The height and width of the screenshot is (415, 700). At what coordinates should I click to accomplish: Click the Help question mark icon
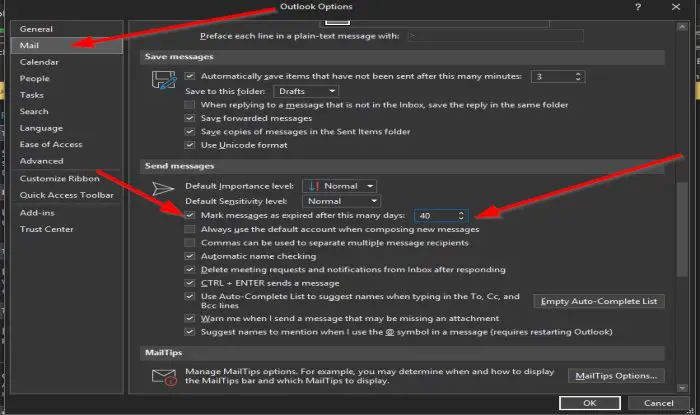click(x=638, y=7)
